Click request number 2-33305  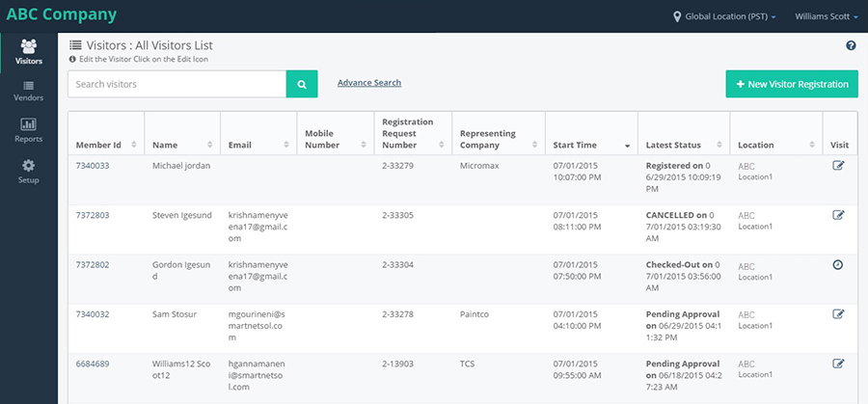pos(397,215)
